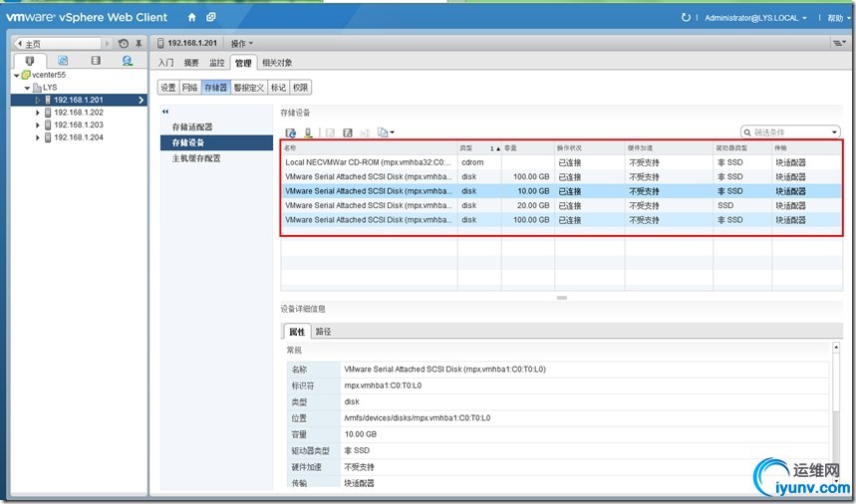
Task: Sort by the 名称 column header
Action: click(370, 147)
